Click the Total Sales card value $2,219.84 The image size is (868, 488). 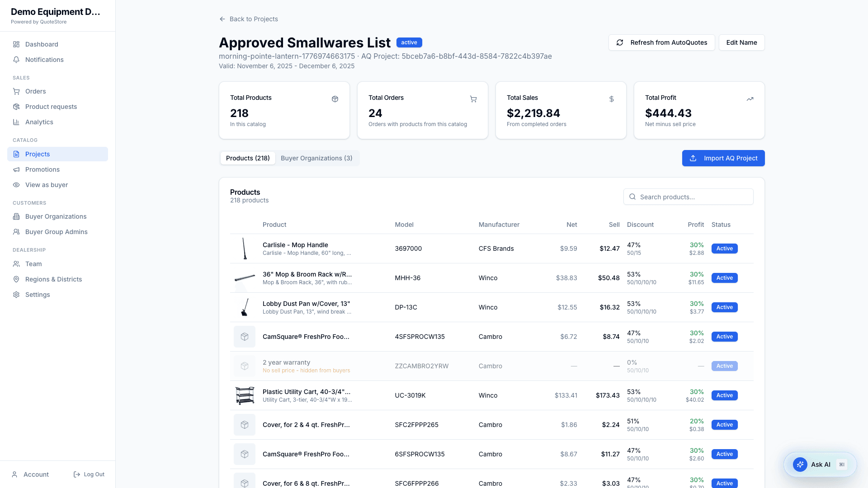533,113
